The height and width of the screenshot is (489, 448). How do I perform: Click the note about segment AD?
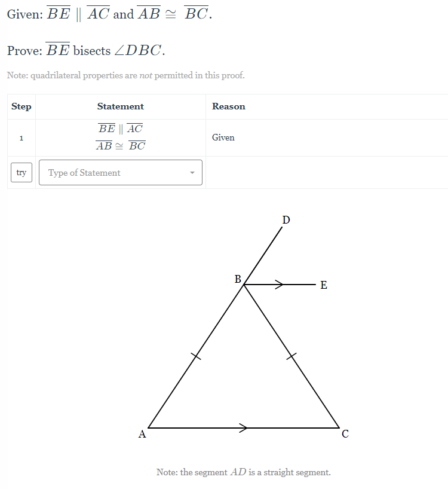(x=243, y=472)
